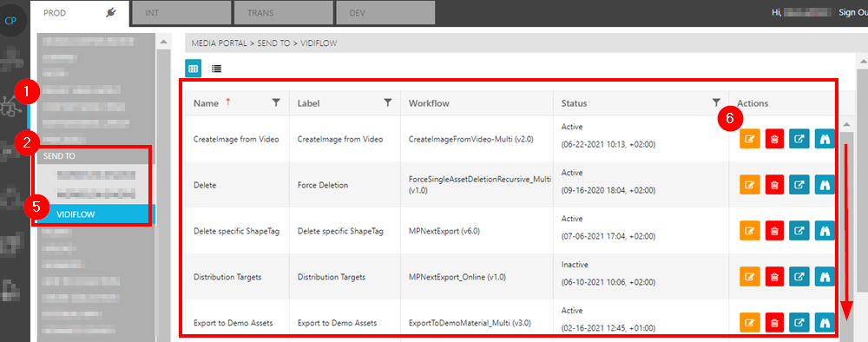Delete the CreateImage from Video entry
The width and height of the screenshot is (868, 342).
pos(775,139)
